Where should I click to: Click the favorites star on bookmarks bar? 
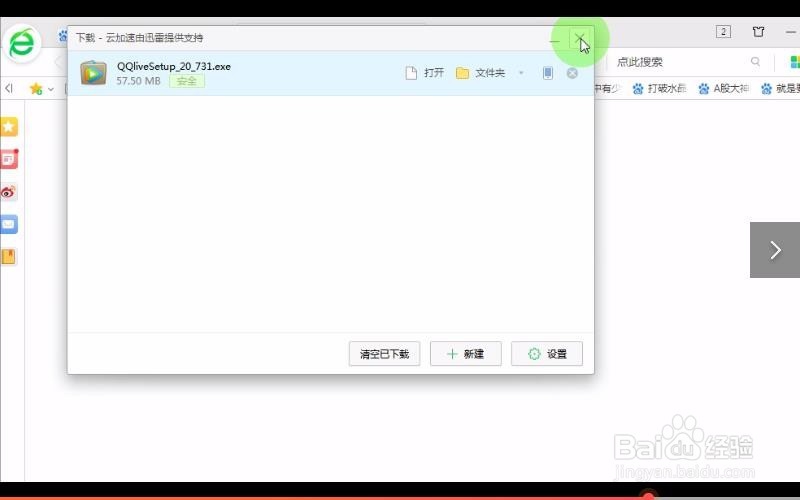click(36, 89)
